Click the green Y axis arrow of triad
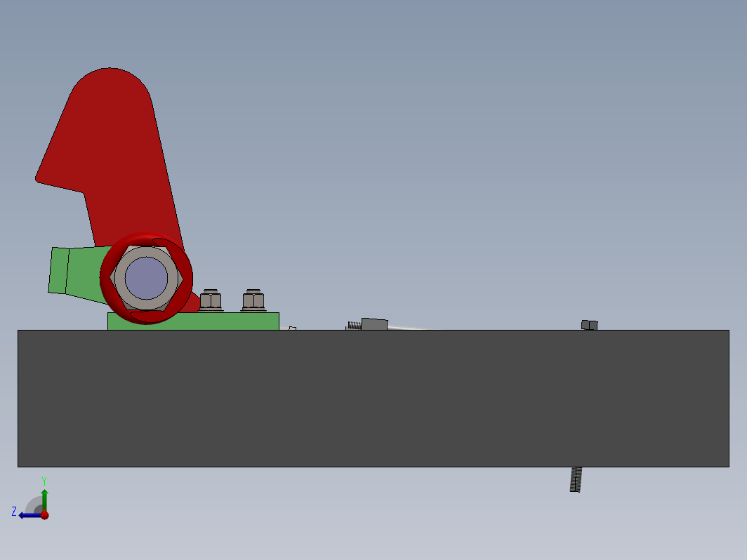 (44, 500)
